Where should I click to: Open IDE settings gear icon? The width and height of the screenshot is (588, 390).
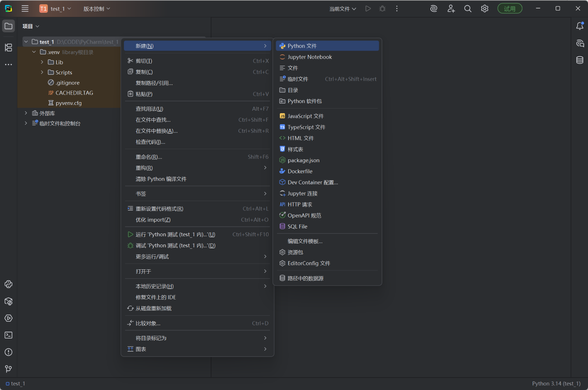[x=485, y=9]
